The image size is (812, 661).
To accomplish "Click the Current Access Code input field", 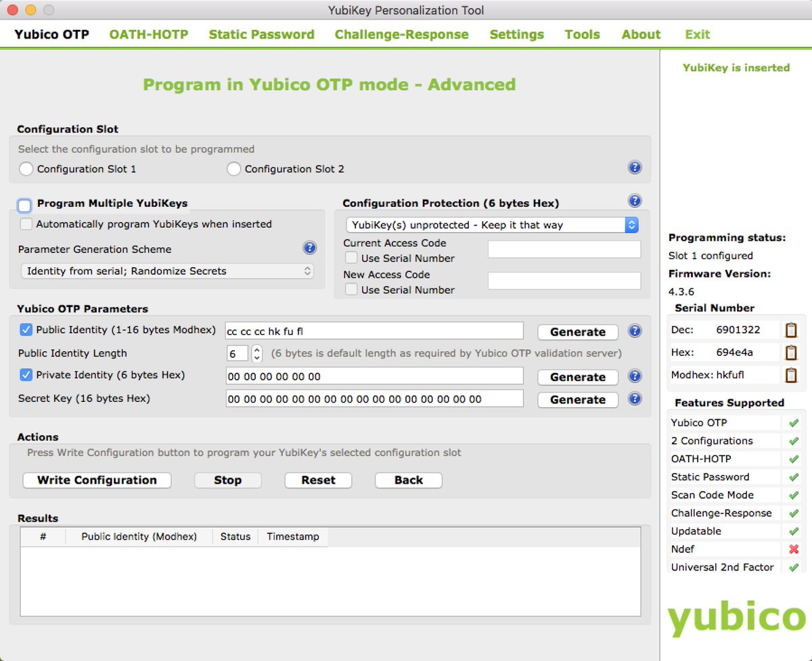I will [564, 250].
